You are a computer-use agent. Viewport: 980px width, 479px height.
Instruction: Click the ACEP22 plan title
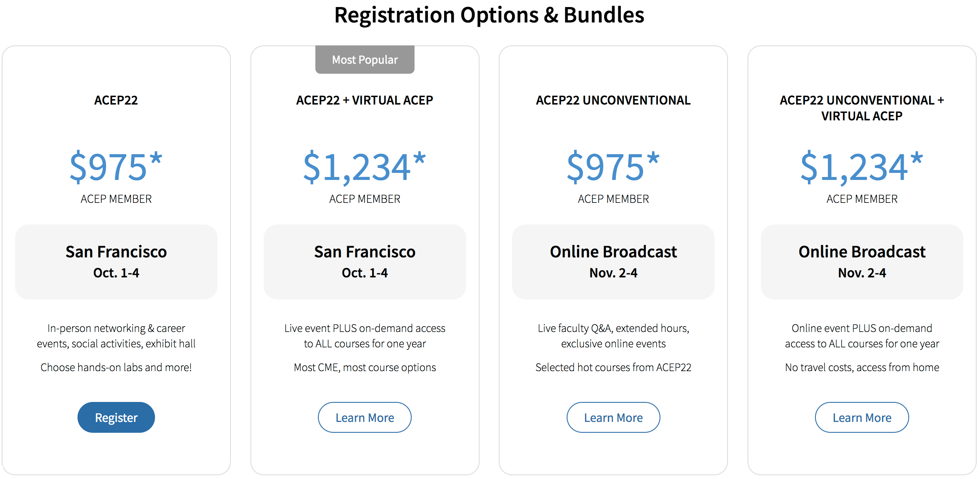[x=116, y=100]
